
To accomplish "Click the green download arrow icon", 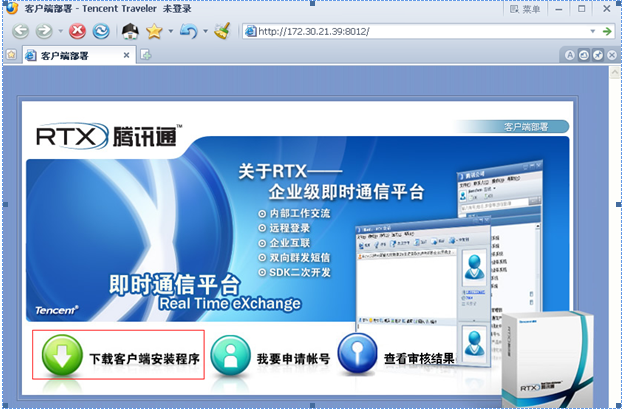I will (60, 355).
